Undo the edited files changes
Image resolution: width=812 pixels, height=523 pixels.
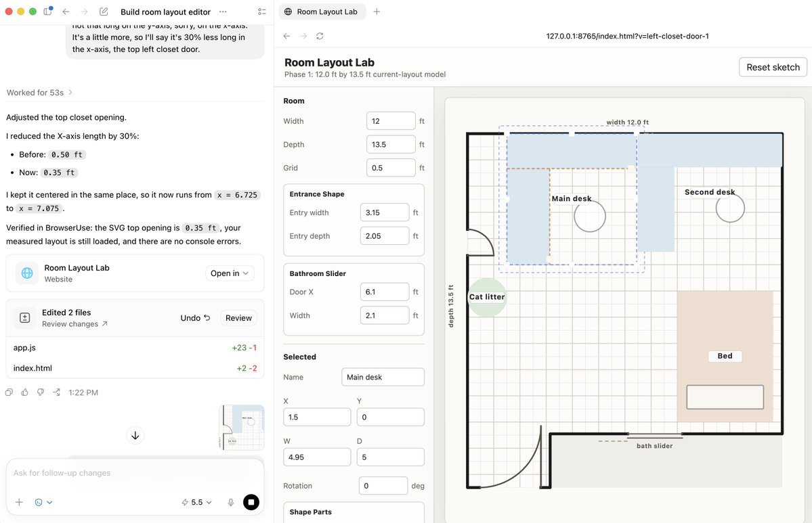[195, 317]
